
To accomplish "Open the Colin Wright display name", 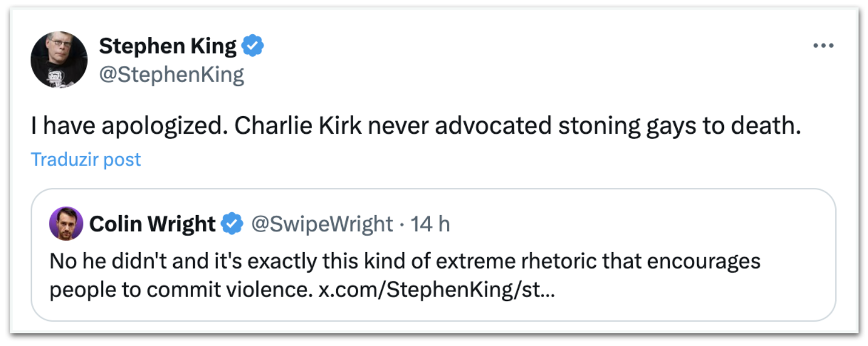I will tap(152, 224).
